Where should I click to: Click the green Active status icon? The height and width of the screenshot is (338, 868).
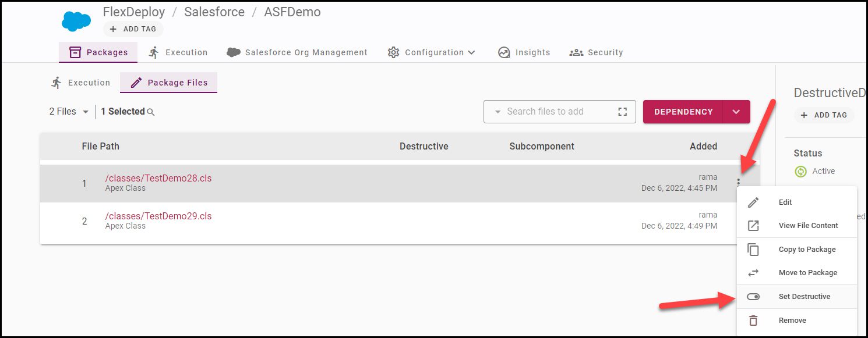[x=801, y=172]
